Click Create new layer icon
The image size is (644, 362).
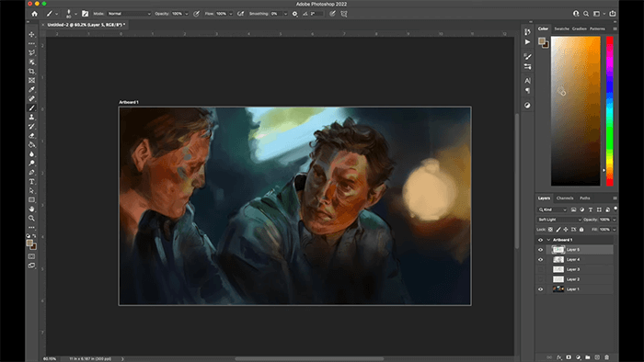coord(597,357)
